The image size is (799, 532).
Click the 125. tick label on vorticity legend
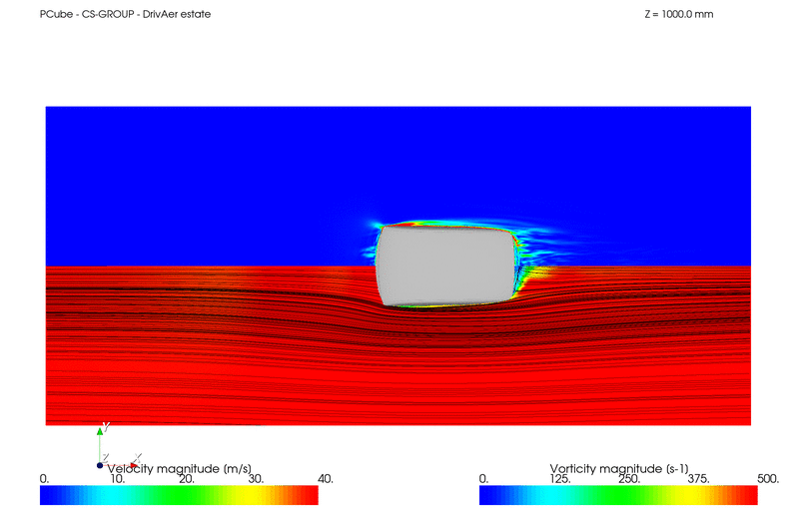[559, 479]
